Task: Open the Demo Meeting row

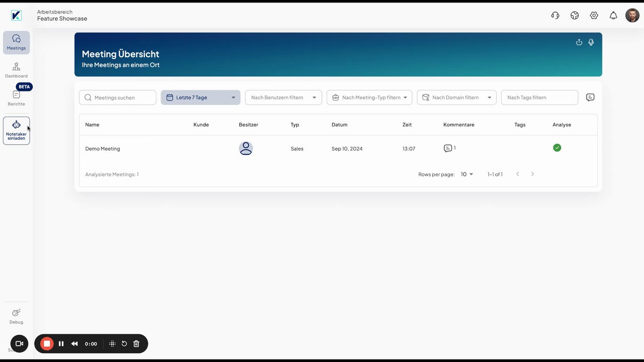Action: [338, 148]
